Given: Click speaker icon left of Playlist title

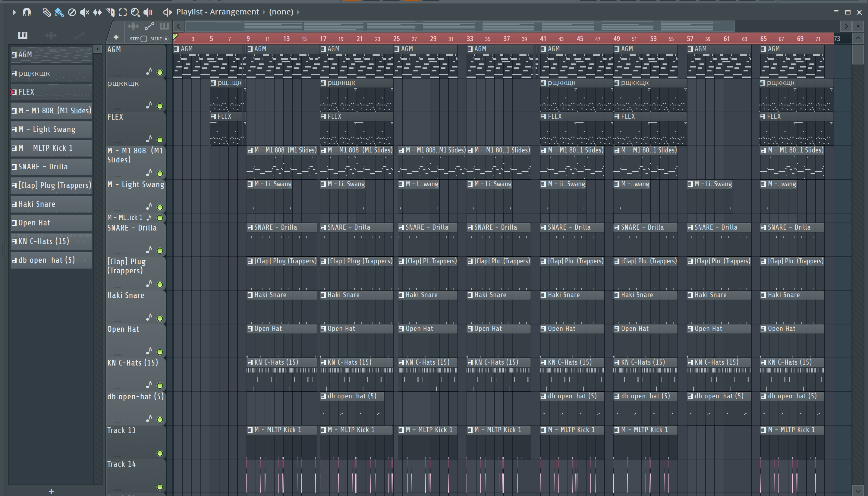Looking at the screenshot, I should (167, 12).
